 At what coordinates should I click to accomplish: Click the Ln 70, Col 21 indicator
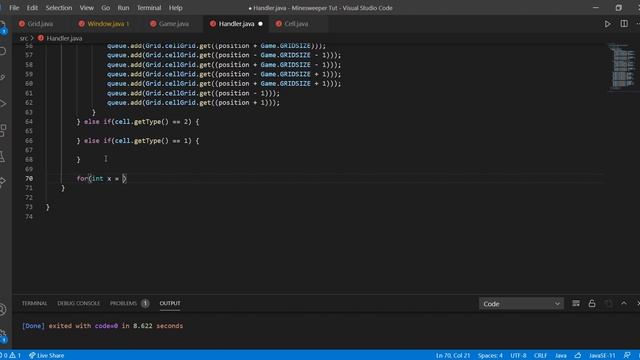point(453,356)
